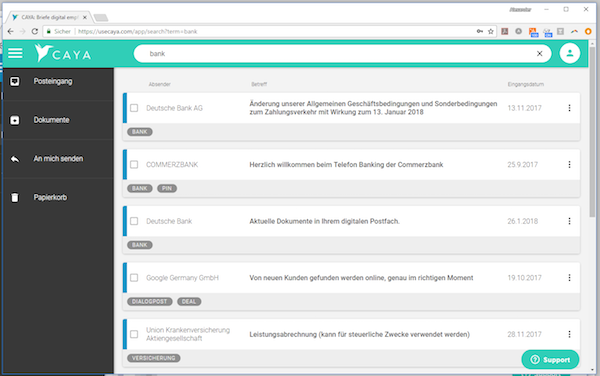Click the sender Google Germany GmbH
The width and height of the screenshot is (600, 376).
(x=183, y=278)
